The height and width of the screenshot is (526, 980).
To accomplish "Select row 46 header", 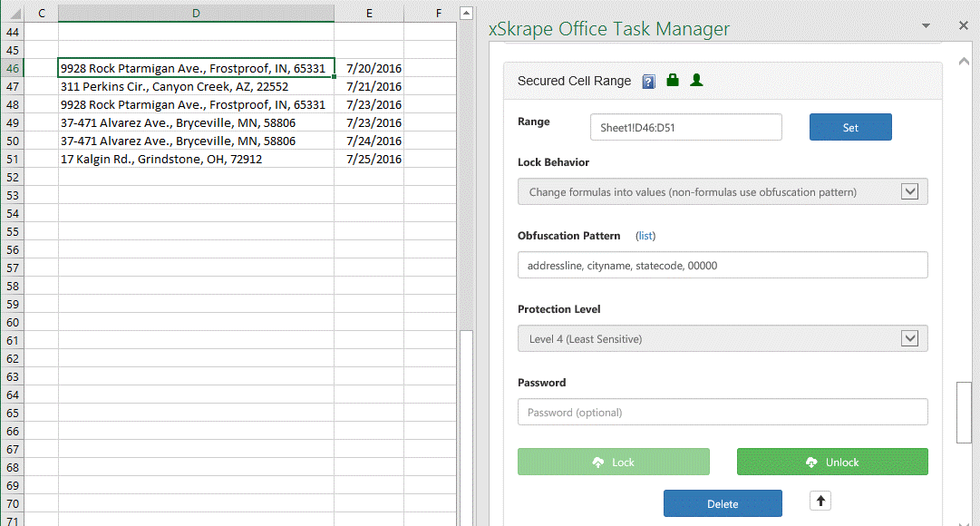I will 13,68.
